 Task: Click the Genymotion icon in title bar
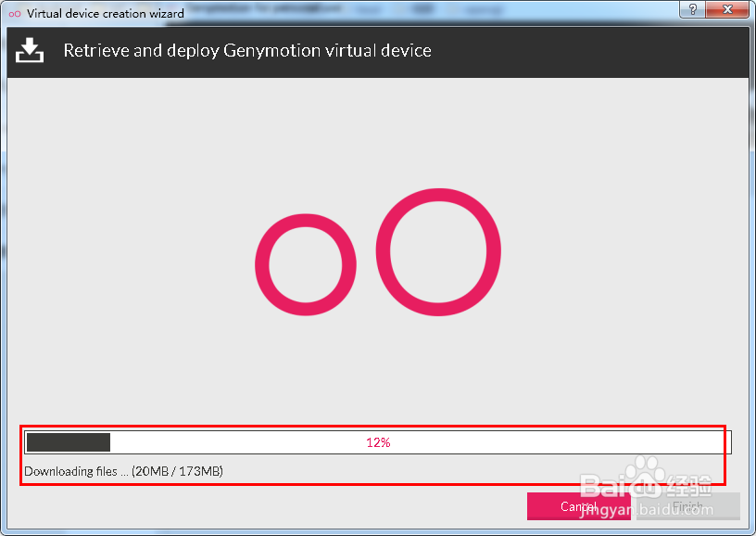point(15,14)
